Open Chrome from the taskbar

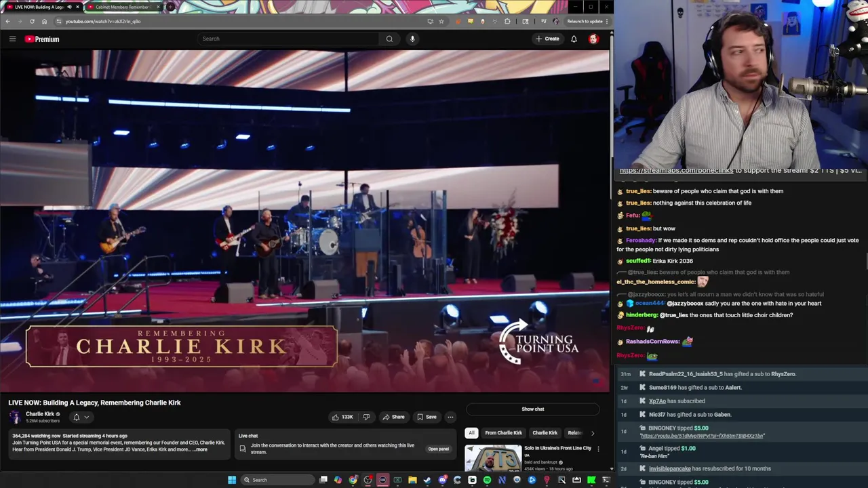click(x=353, y=480)
